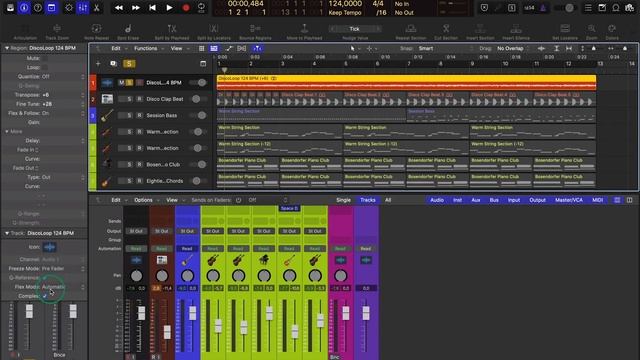This screenshot has height=360, width=640.
Task: Open Quick Help question mark button
Action: click(38, 8)
